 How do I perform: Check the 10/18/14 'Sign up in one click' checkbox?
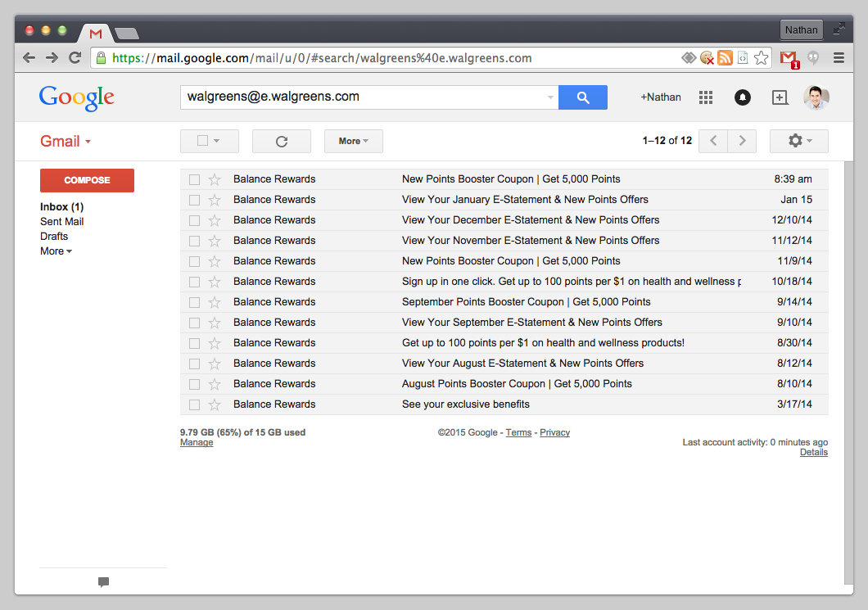tap(194, 282)
